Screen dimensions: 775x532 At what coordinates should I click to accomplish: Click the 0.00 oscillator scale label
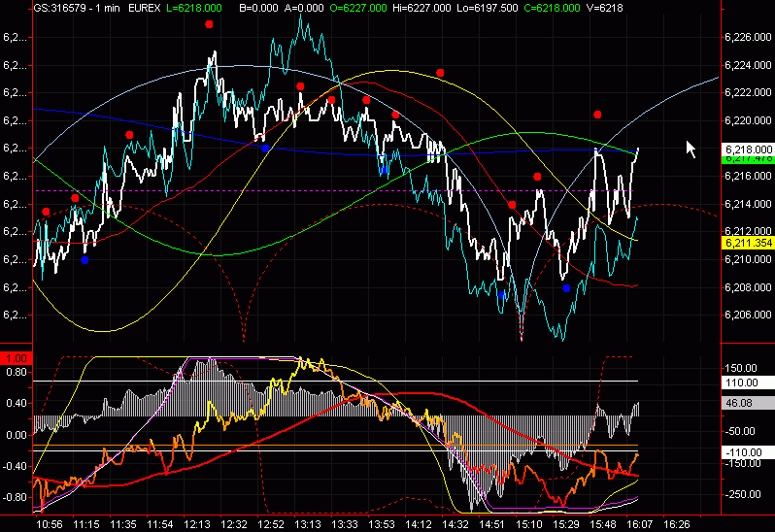point(17,435)
